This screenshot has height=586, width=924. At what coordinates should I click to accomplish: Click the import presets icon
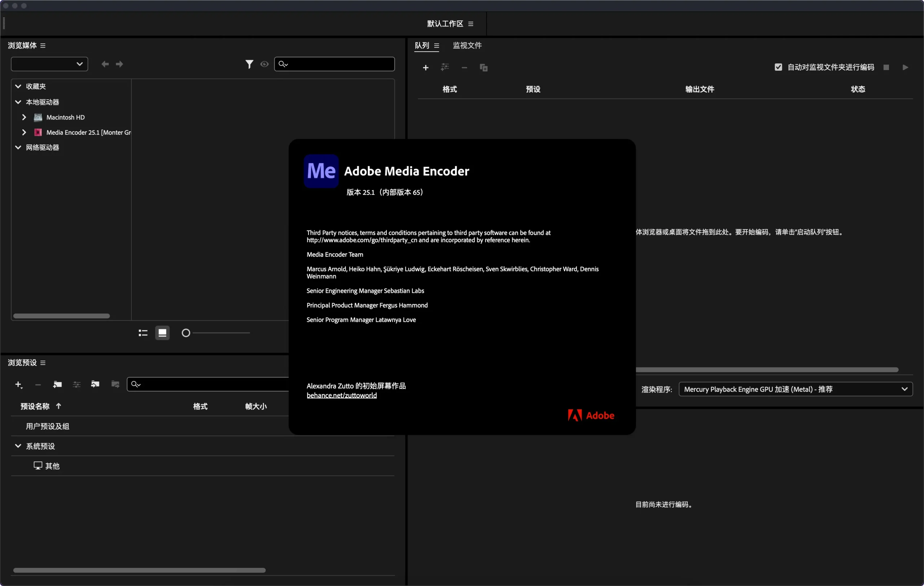(x=95, y=384)
